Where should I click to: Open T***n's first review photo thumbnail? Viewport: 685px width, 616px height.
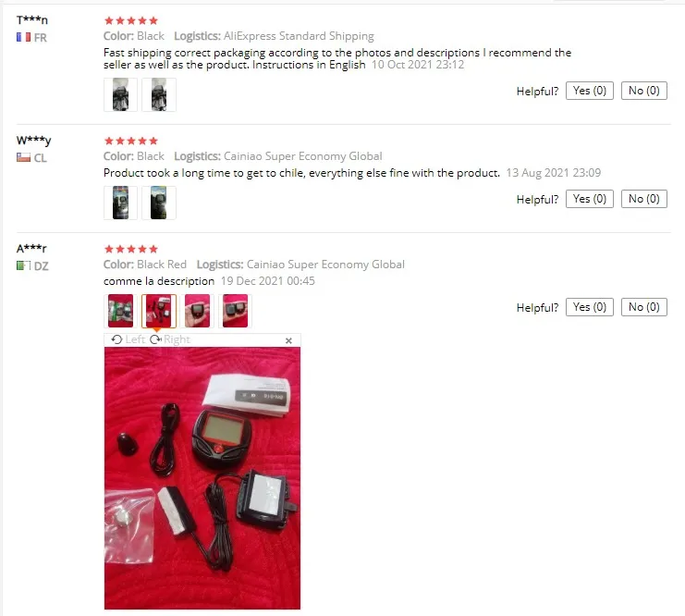coord(120,94)
